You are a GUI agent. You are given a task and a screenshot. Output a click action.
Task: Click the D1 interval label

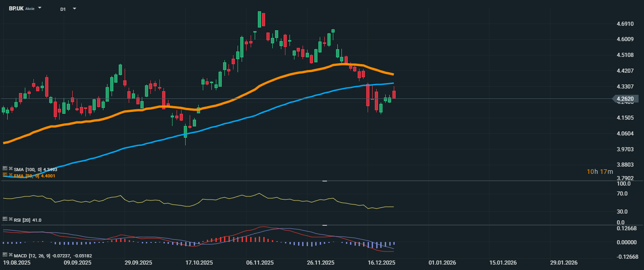pos(63,9)
